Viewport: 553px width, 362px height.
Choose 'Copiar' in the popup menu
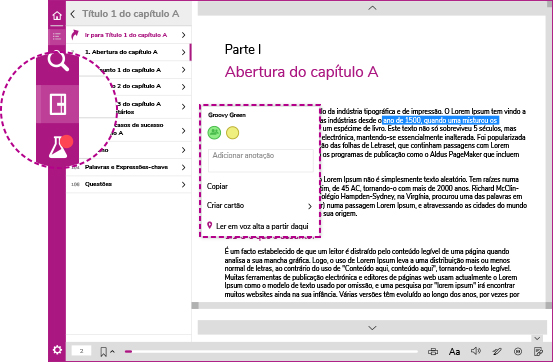click(217, 186)
